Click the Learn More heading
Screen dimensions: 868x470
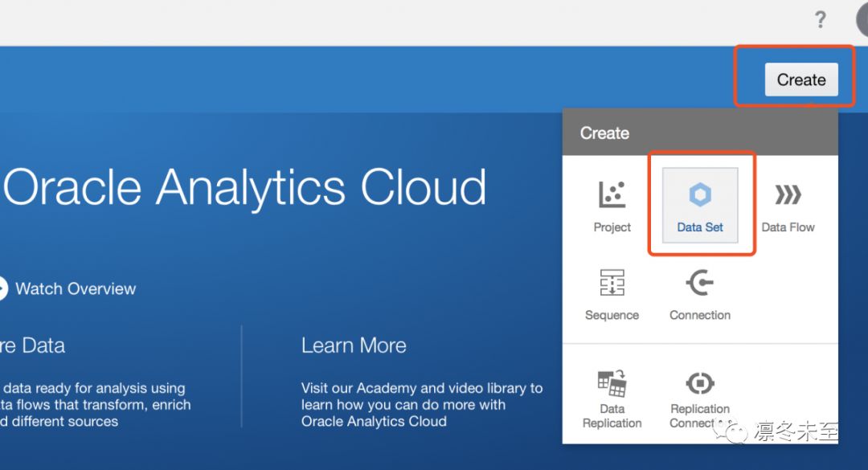[x=354, y=345]
